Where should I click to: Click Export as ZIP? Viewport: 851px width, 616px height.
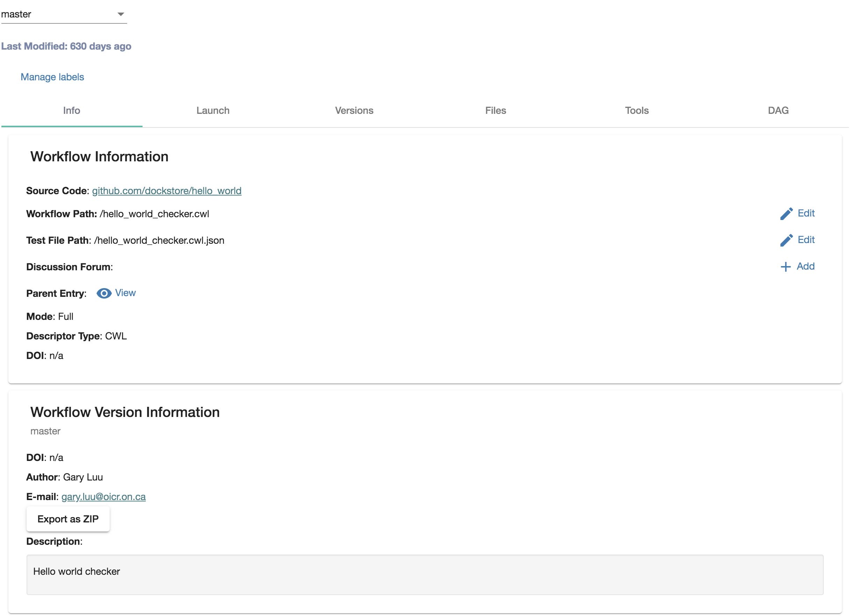coord(68,519)
